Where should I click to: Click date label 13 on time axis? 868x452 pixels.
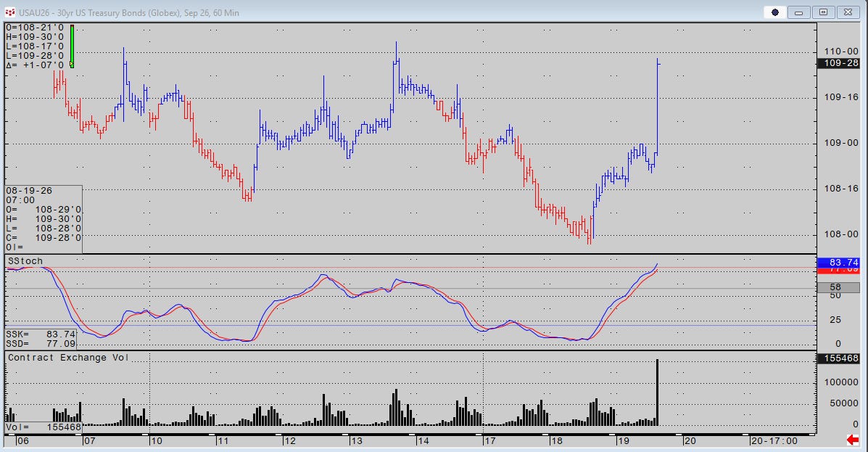(356, 441)
